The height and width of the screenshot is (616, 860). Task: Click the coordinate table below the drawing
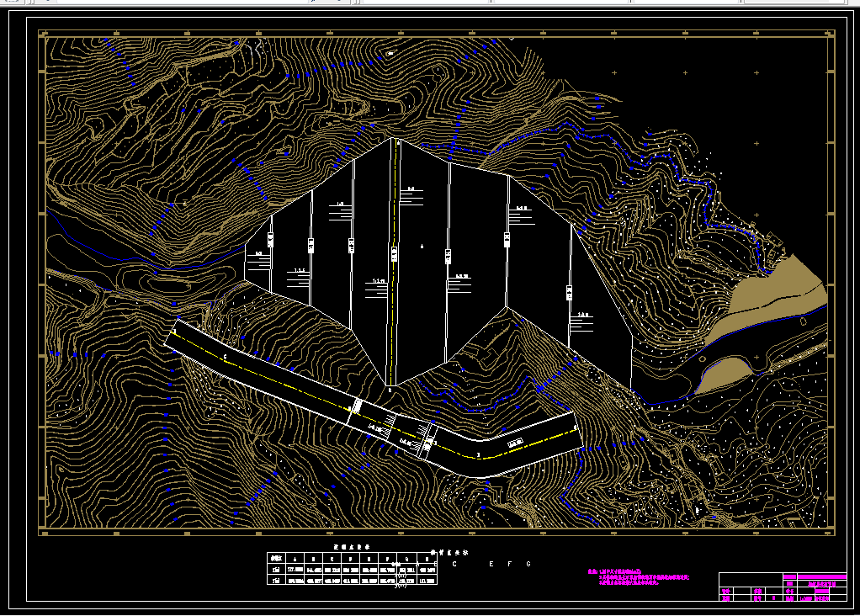pos(352,568)
